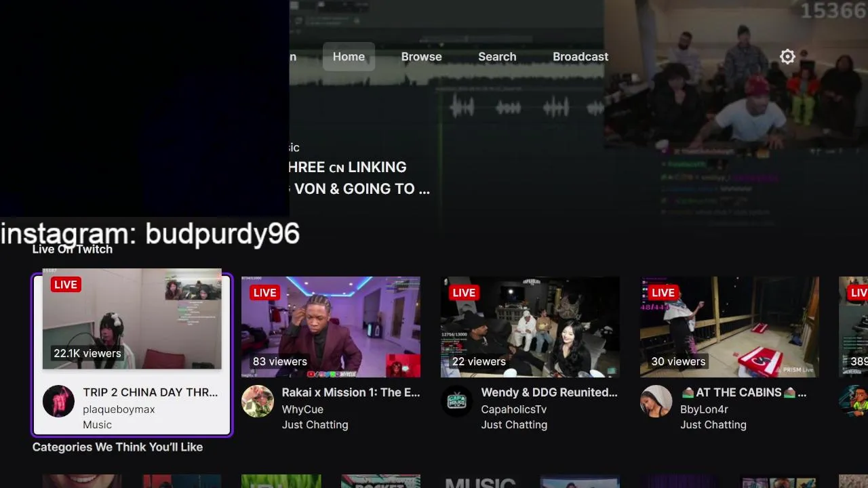This screenshot has height=488, width=868.
Task: Click '30 viewers' count label
Action: click(678, 361)
